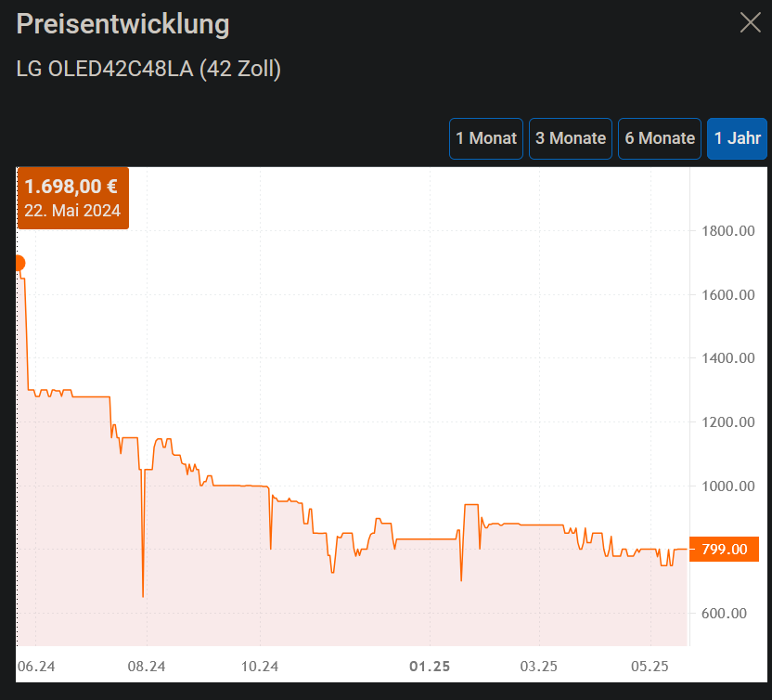
Task: Switch to the 1 Monat view
Action: tap(485, 137)
